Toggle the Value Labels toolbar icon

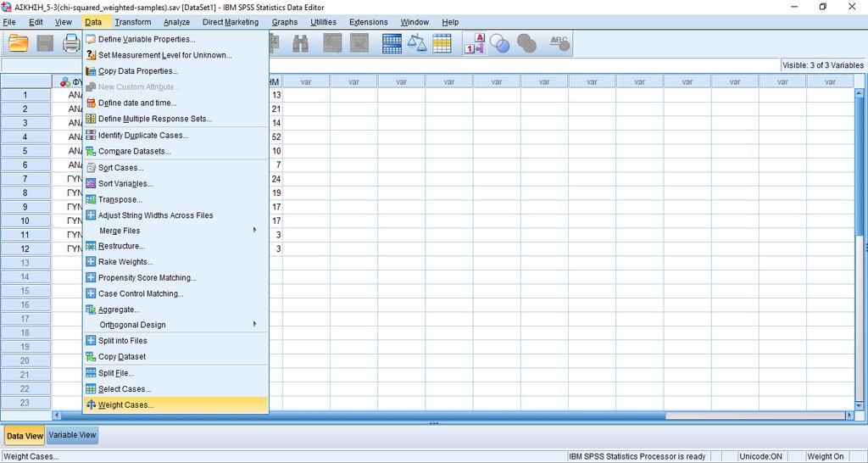[475, 43]
